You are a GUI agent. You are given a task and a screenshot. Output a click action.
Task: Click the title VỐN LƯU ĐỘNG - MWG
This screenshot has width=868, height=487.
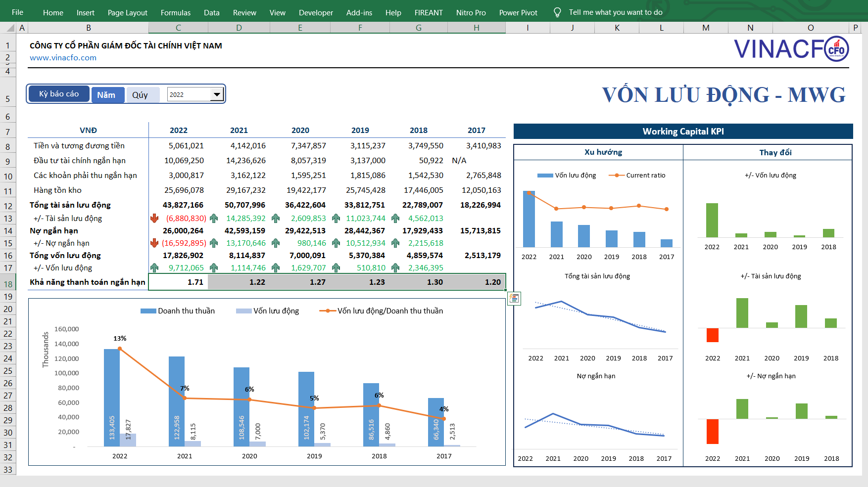[724, 95]
